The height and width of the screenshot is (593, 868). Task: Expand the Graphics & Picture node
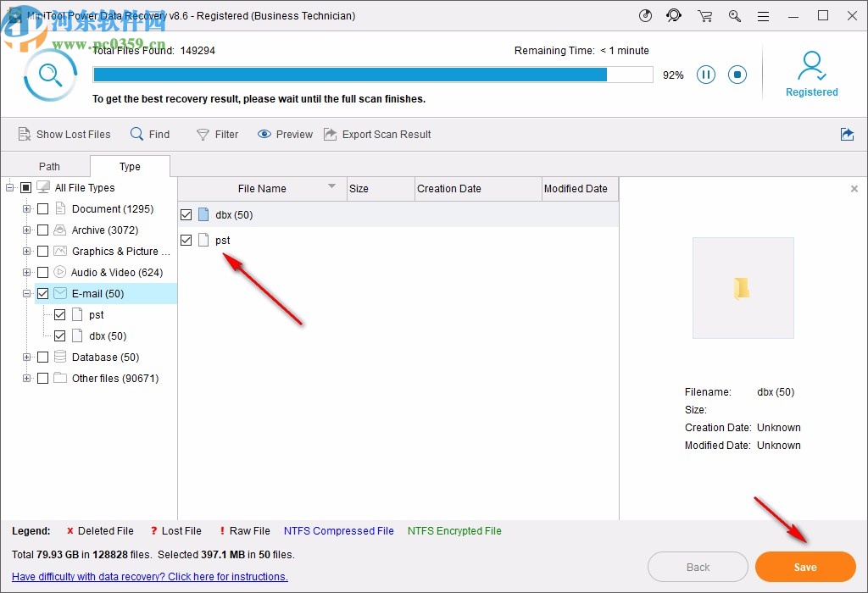26,251
